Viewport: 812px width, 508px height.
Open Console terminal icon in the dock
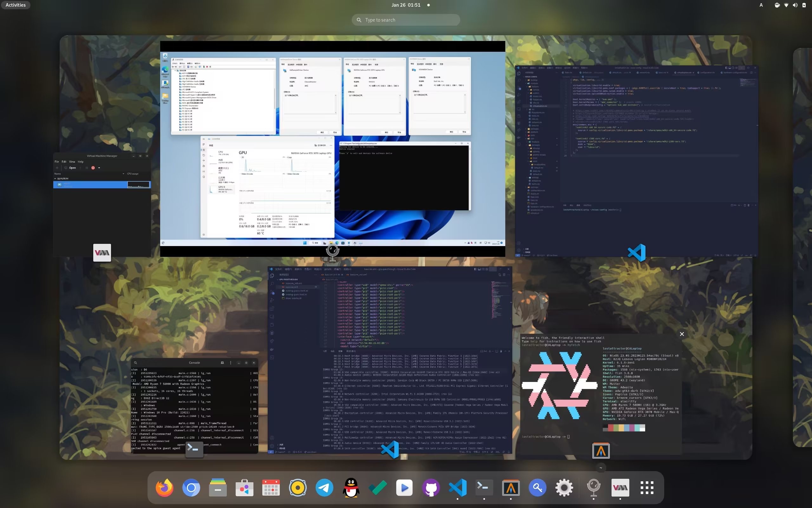(484, 488)
